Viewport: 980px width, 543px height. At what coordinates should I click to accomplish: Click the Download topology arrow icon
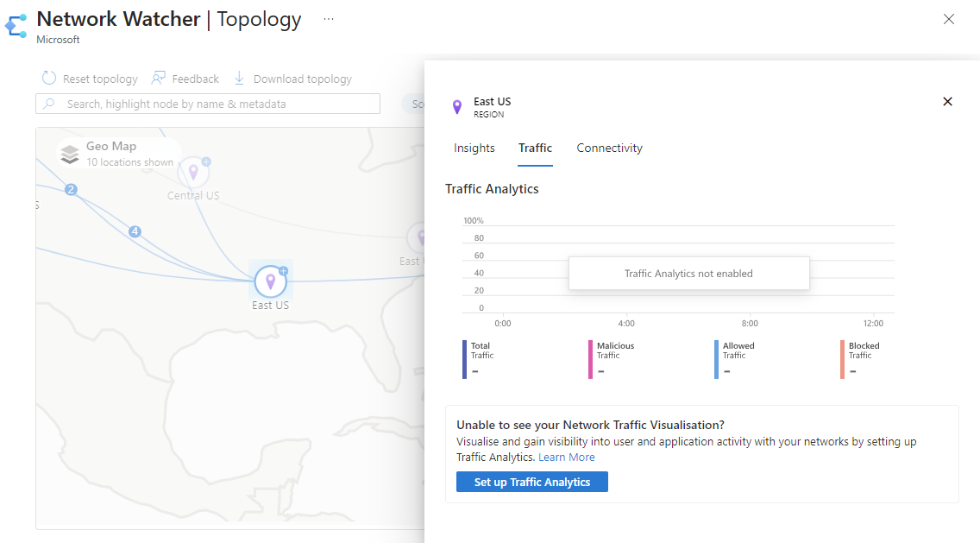[240, 79]
